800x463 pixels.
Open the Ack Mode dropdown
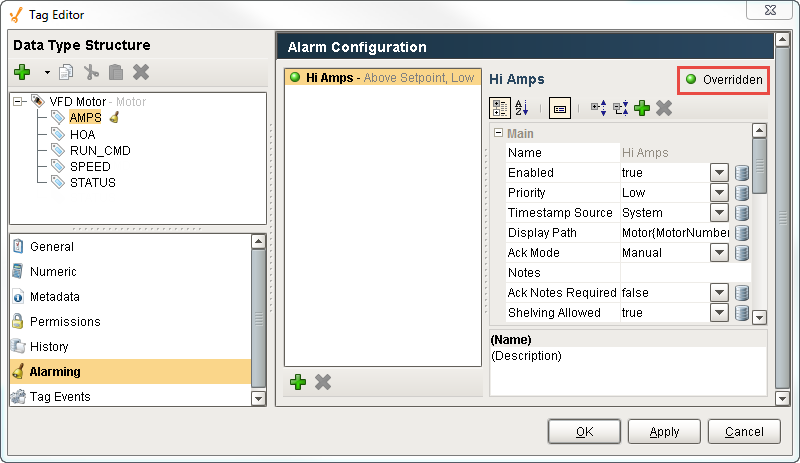[719, 253]
